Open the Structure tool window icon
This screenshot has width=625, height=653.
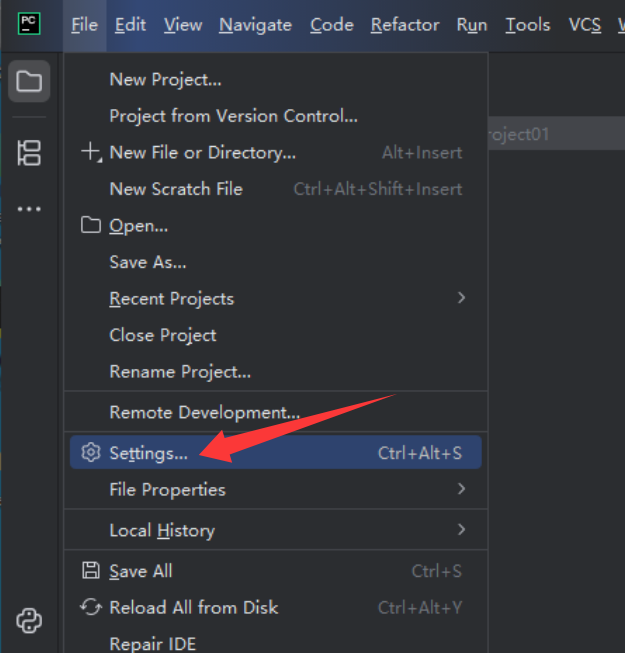pos(29,153)
